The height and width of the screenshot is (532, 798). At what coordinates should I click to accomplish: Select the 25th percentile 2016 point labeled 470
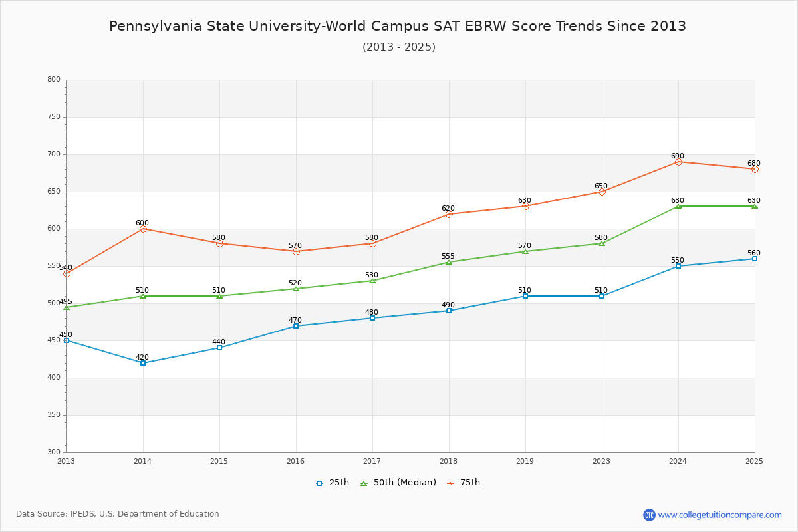tap(296, 326)
